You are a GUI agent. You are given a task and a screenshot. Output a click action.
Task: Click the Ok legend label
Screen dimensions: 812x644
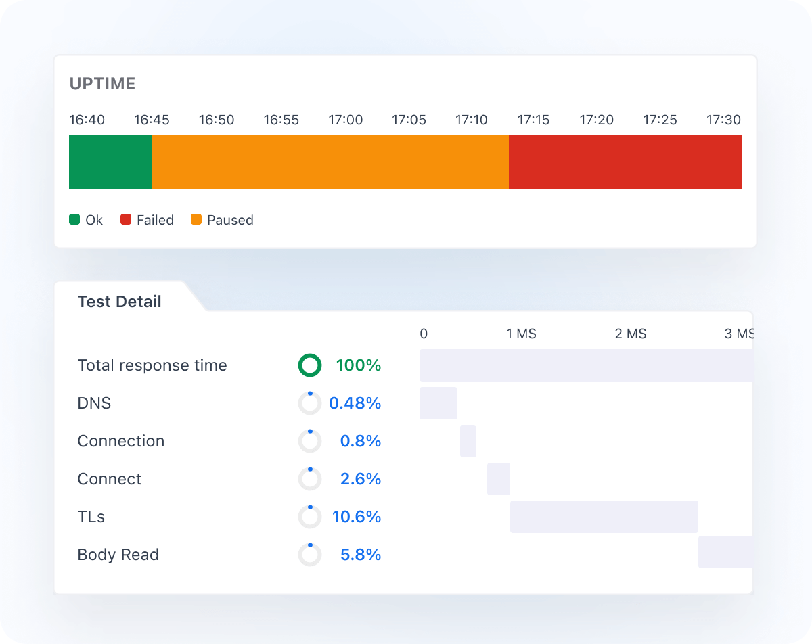[x=94, y=220]
